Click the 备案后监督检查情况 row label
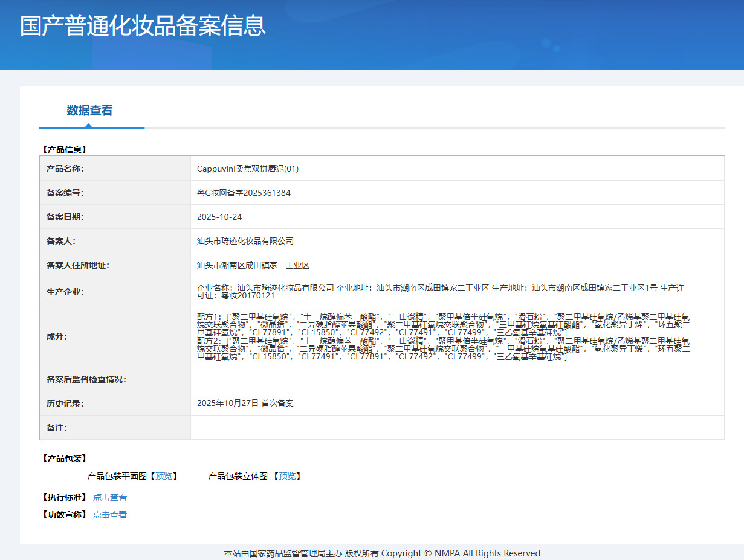This screenshot has width=744, height=560. click(86, 379)
